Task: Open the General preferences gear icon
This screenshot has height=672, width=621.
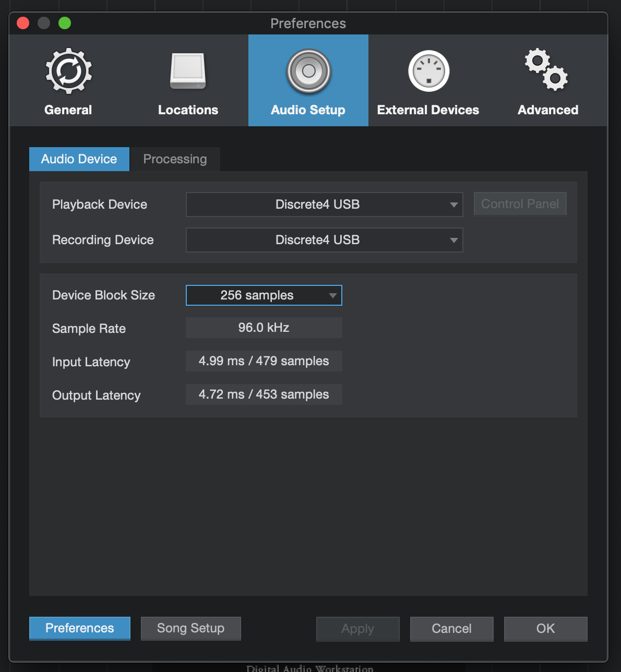Action: coord(68,71)
